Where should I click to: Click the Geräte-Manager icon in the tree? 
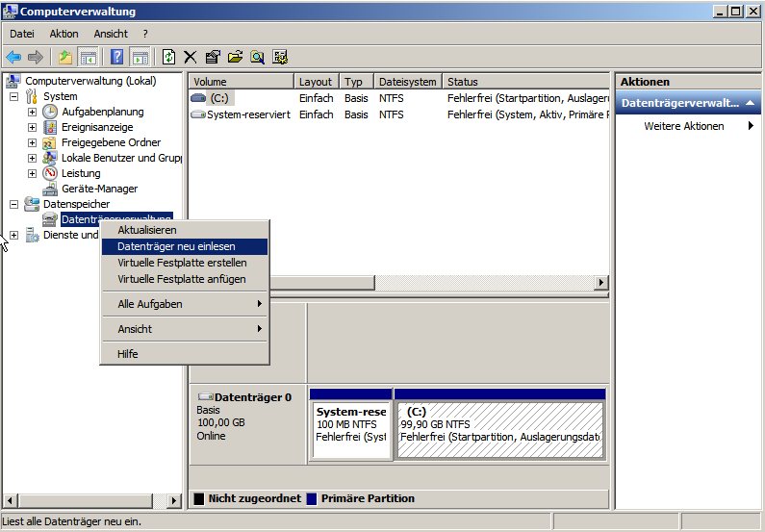pyautogui.click(x=50, y=189)
